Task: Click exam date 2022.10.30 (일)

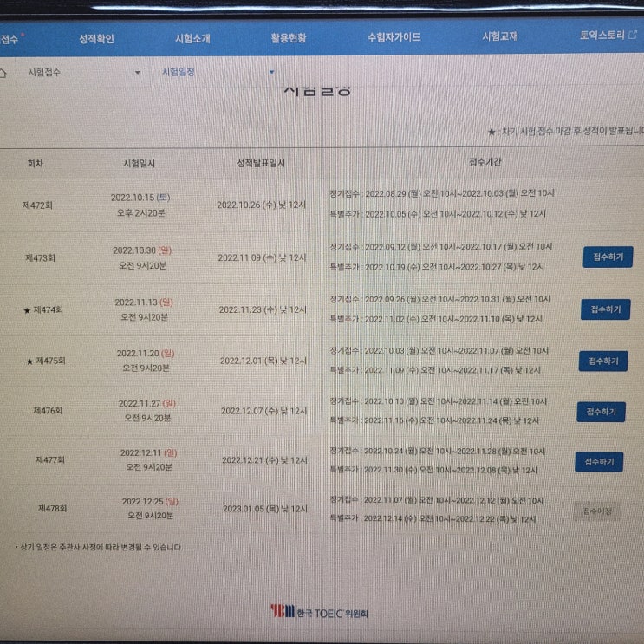Action: (x=142, y=250)
